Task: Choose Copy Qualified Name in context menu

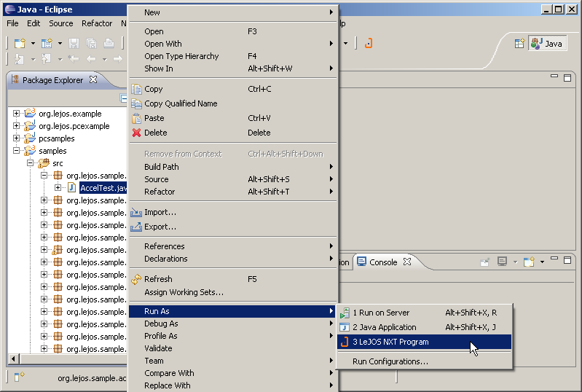Action: pos(233,103)
